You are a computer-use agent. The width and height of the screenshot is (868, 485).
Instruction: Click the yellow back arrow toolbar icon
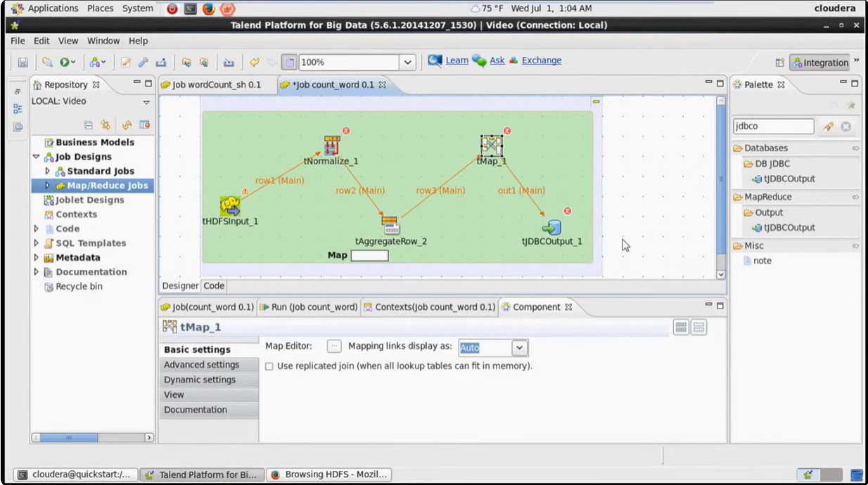[255, 63]
